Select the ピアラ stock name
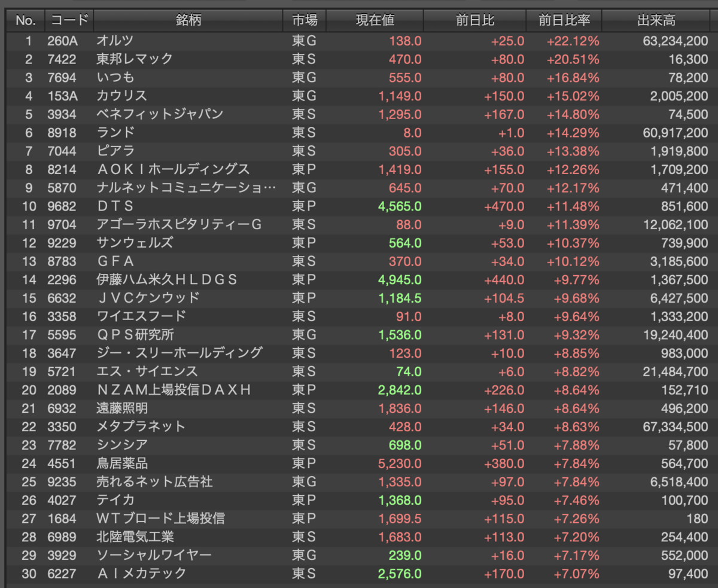Image resolution: width=718 pixels, height=588 pixels. [x=115, y=151]
